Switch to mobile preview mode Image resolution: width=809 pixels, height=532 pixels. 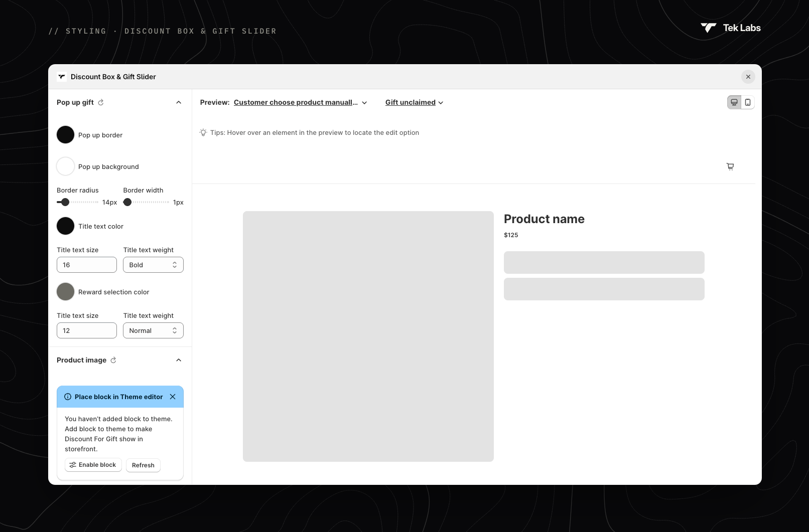point(748,102)
